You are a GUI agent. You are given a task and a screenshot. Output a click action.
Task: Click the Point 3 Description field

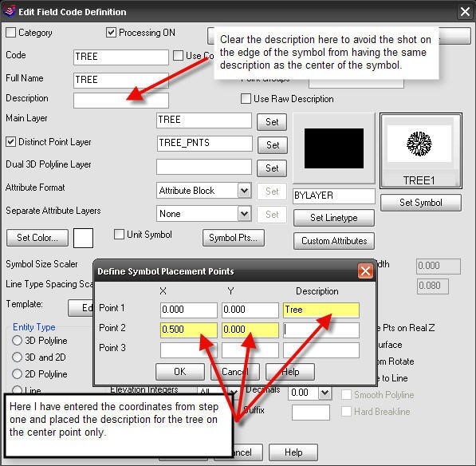[x=321, y=350]
